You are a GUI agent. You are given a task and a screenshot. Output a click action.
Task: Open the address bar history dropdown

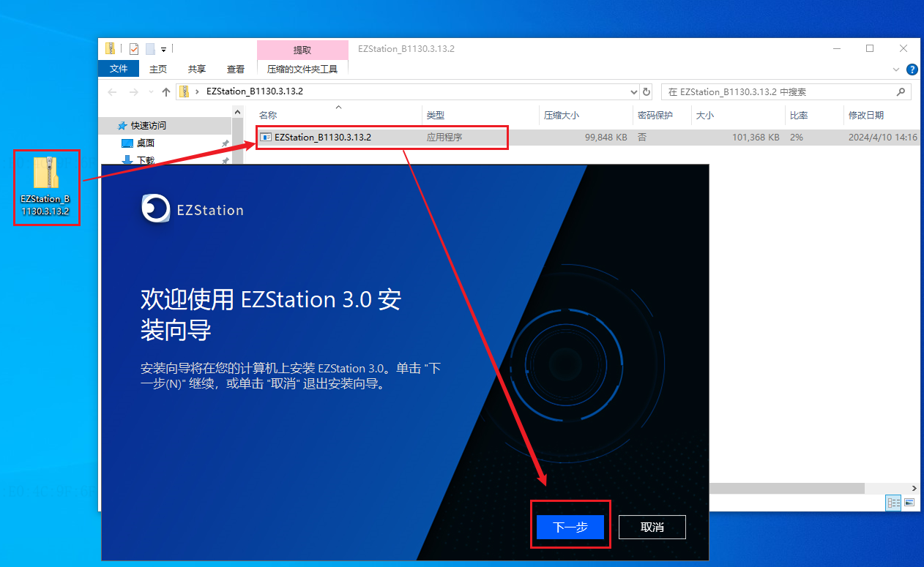[633, 91]
